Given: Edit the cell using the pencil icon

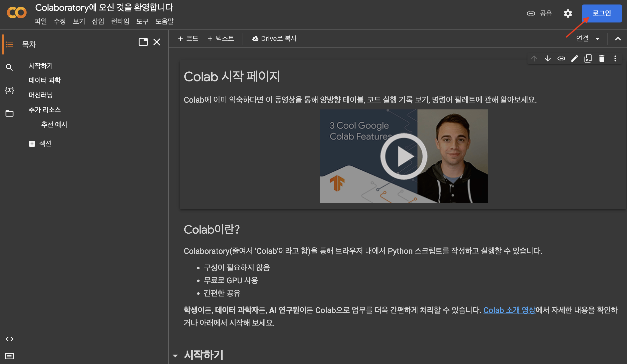Looking at the screenshot, I should click(x=575, y=58).
